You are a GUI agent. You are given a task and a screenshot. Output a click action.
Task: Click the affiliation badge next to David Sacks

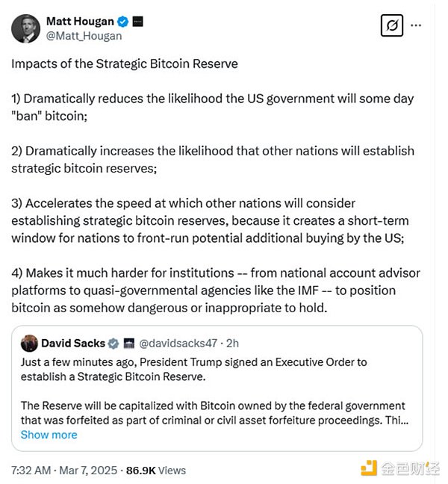[128, 344]
